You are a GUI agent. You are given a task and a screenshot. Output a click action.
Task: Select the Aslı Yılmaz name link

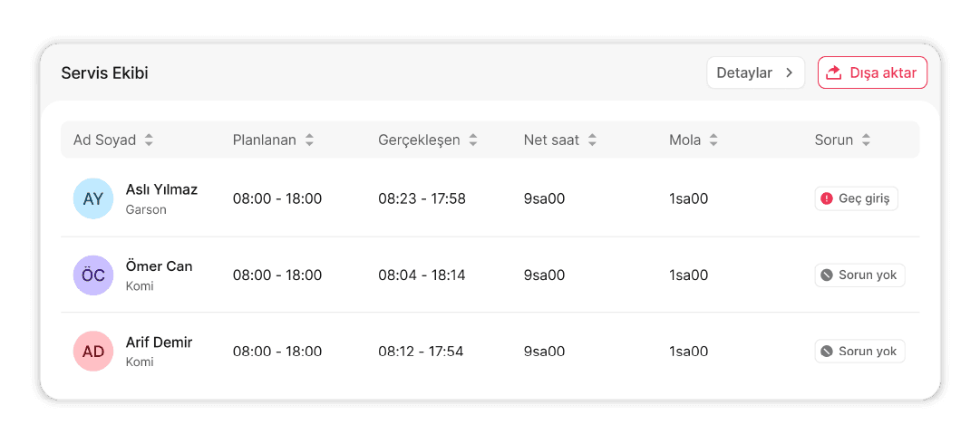point(161,189)
